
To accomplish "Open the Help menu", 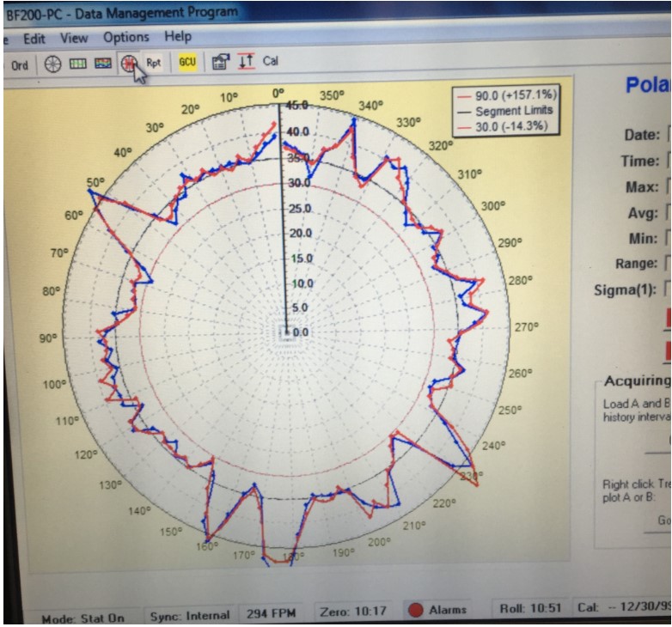I will click(x=178, y=37).
